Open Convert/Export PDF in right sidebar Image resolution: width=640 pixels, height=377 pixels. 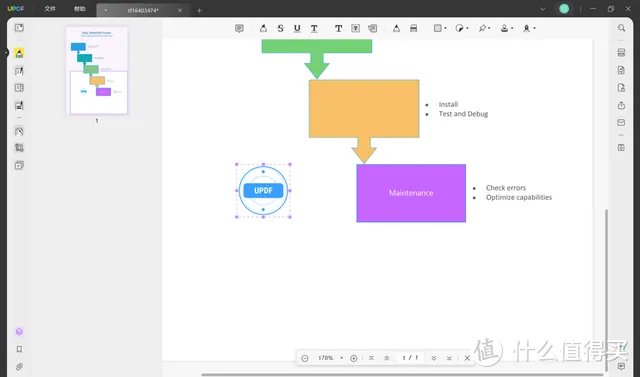pos(621,70)
